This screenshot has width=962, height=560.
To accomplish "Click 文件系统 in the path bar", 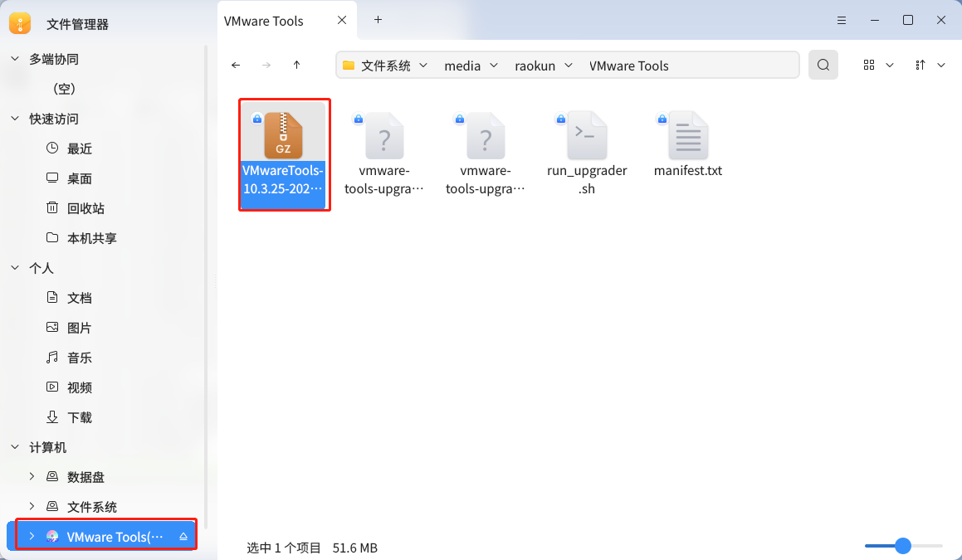I will (x=385, y=66).
